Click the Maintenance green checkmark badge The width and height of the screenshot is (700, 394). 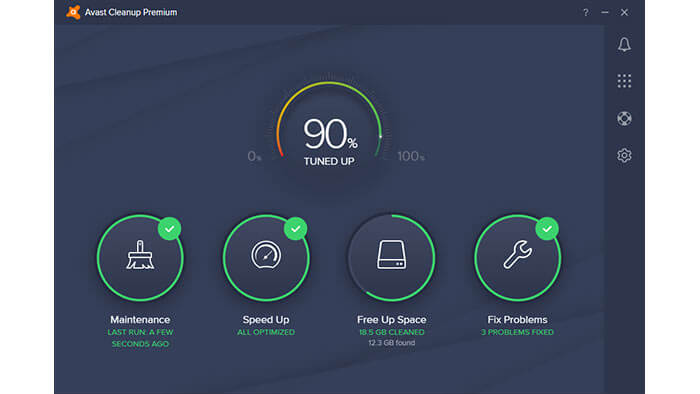(169, 229)
